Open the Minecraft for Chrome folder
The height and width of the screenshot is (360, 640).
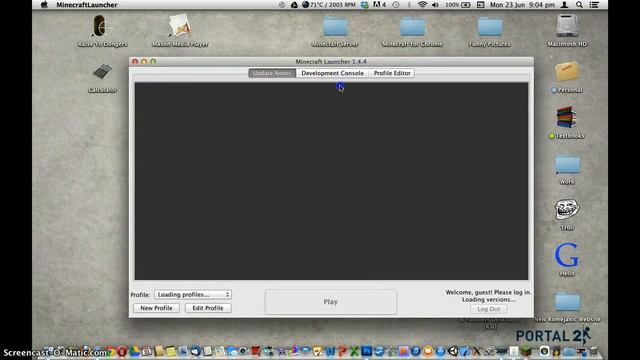[412, 27]
